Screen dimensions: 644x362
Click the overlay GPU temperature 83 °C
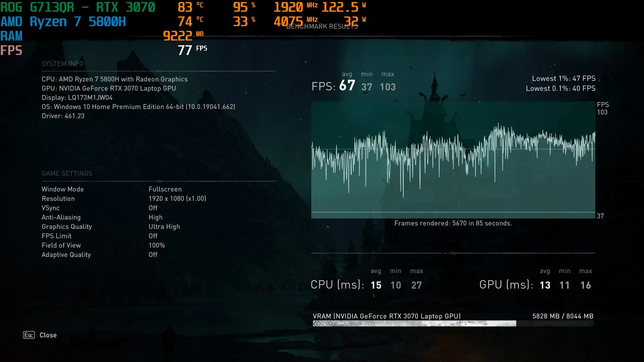190,7
